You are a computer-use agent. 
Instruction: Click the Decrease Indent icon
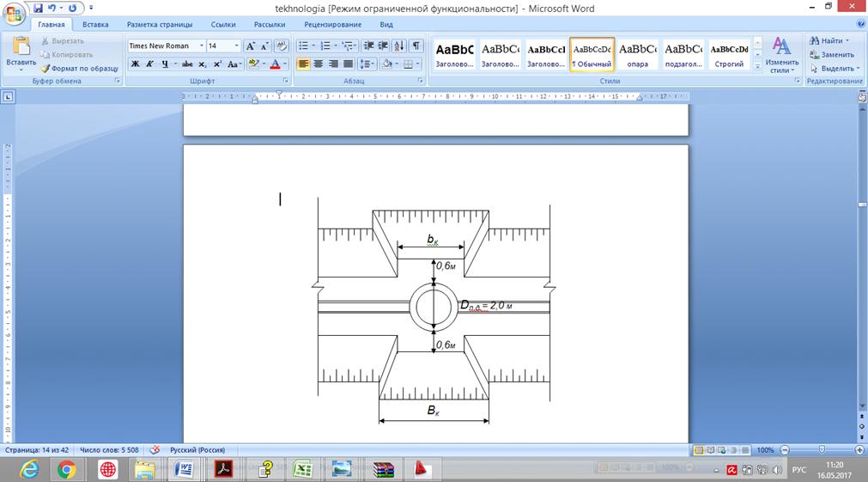point(368,46)
